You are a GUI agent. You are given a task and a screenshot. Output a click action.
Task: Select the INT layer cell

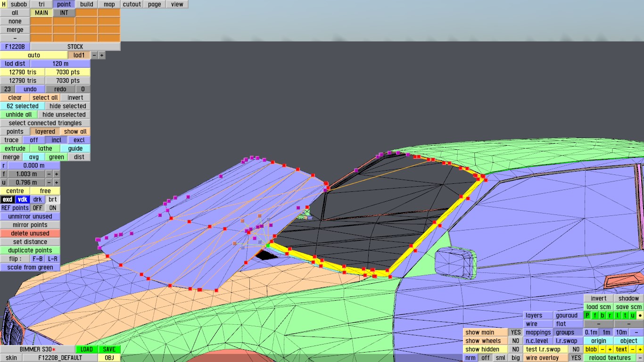[64, 13]
